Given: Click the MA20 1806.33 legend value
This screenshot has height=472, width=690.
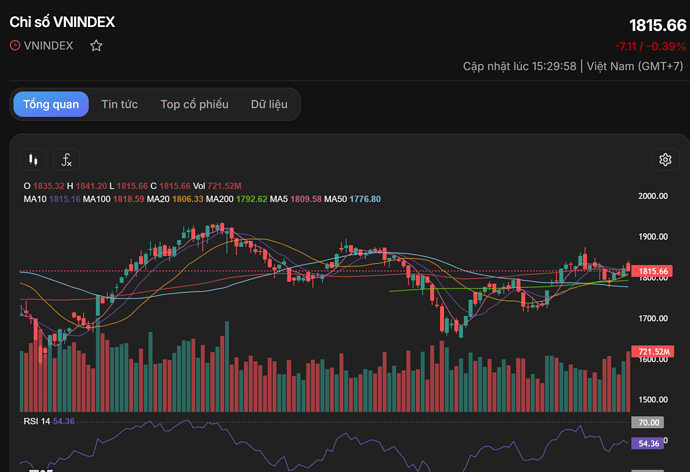Looking at the screenshot, I should pyautogui.click(x=175, y=199).
